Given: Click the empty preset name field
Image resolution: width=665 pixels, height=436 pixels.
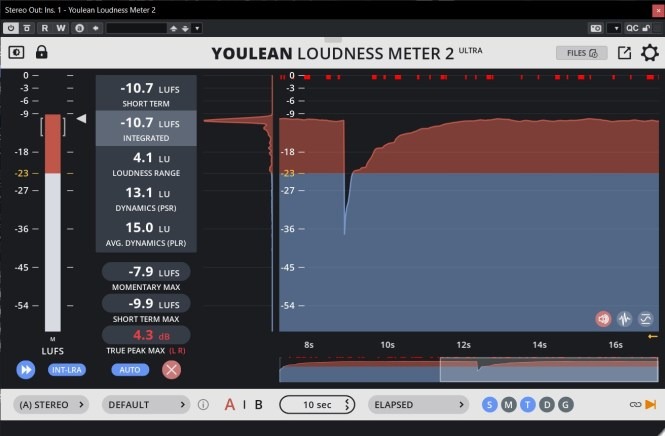Looking at the screenshot, I should click(x=136, y=28).
